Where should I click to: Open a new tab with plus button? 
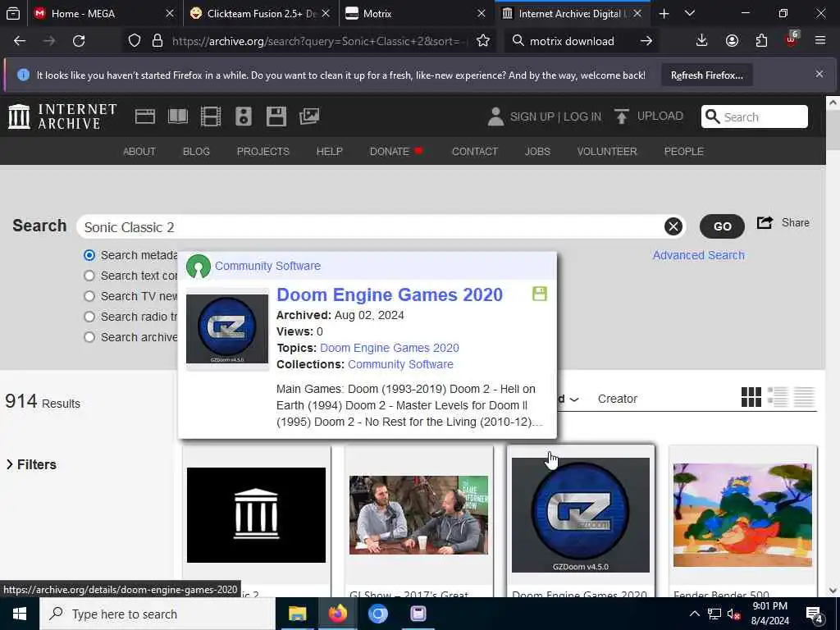coord(664,13)
